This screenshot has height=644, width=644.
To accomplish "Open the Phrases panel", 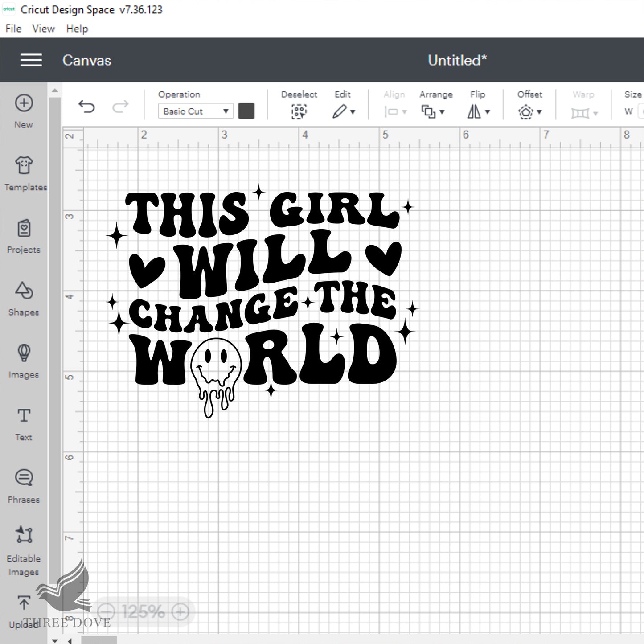I will (x=24, y=486).
